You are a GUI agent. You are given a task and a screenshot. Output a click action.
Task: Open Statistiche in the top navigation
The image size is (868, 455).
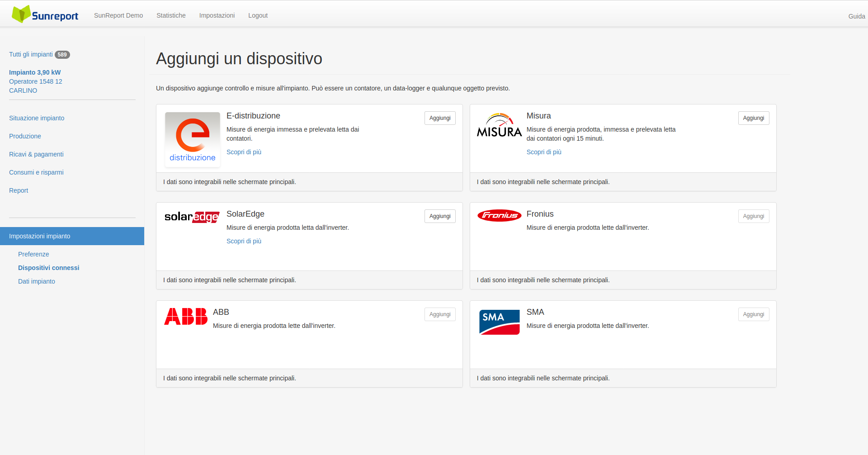pyautogui.click(x=171, y=15)
